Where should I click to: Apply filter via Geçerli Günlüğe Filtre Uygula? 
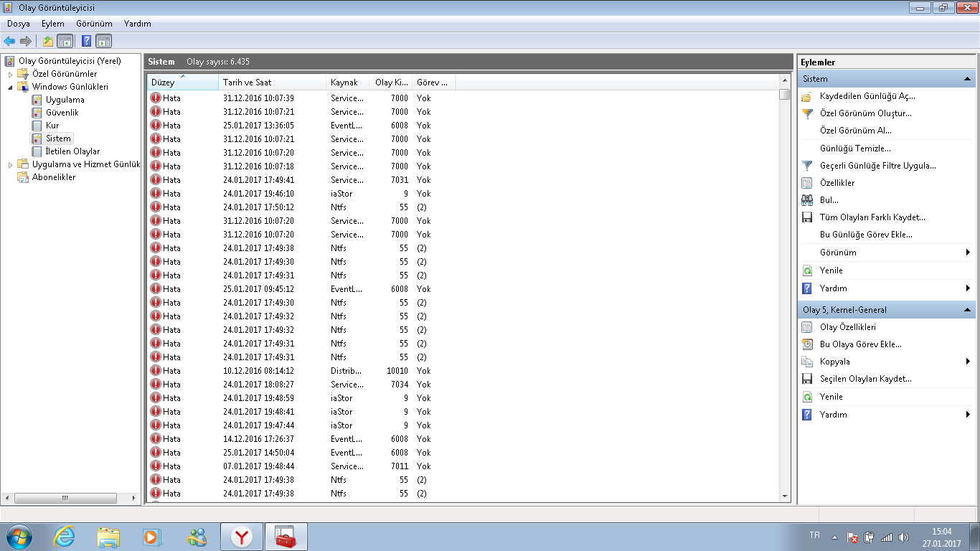877,166
